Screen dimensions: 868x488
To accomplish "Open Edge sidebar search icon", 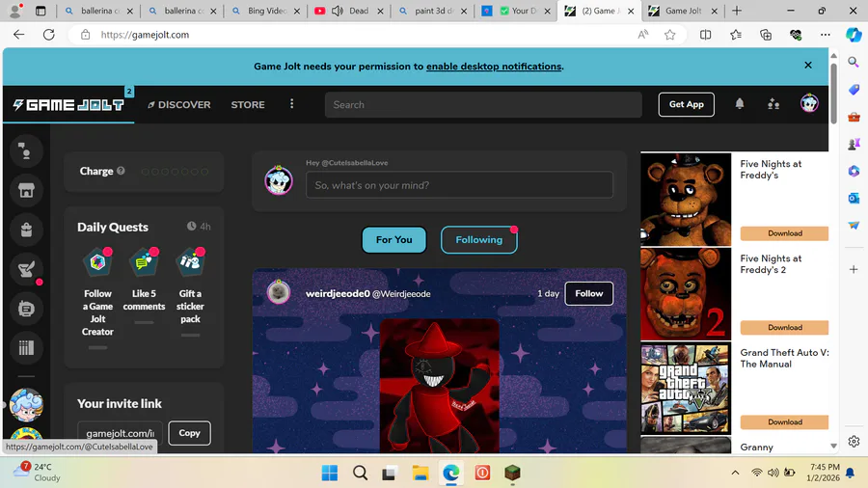I will 854,62.
